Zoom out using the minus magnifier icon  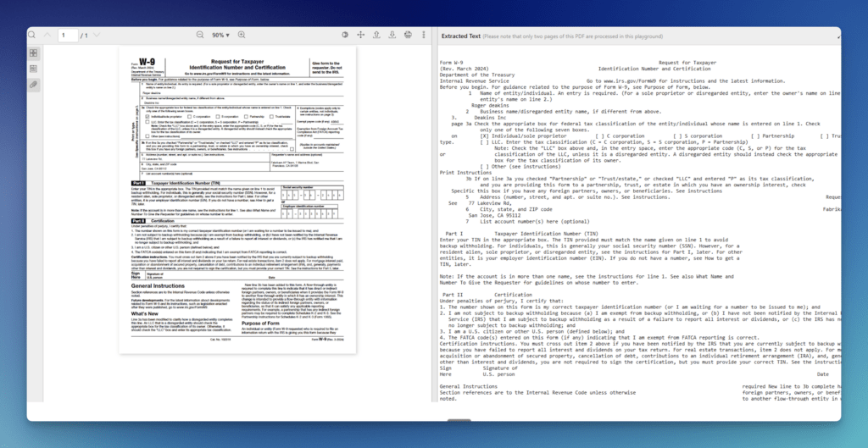200,36
